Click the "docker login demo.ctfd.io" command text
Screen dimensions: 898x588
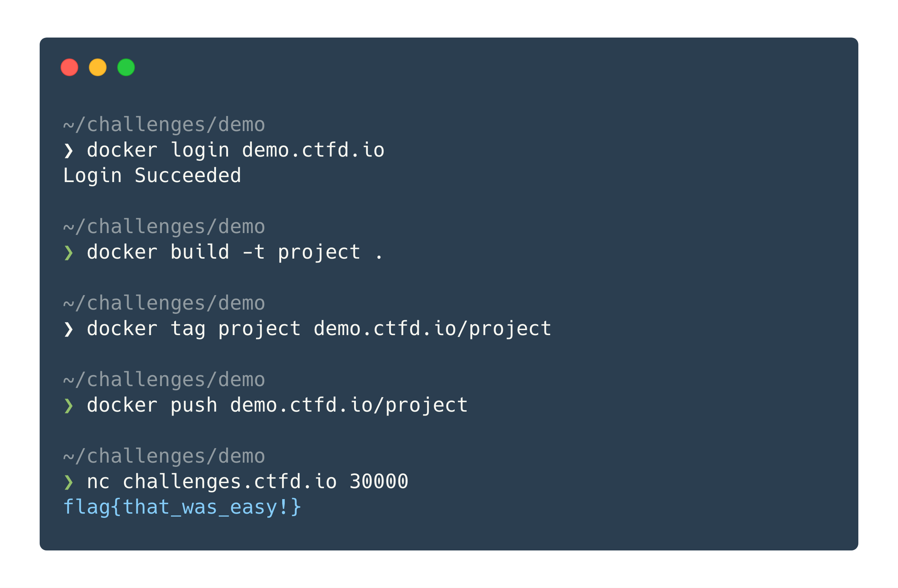(235, 150)
